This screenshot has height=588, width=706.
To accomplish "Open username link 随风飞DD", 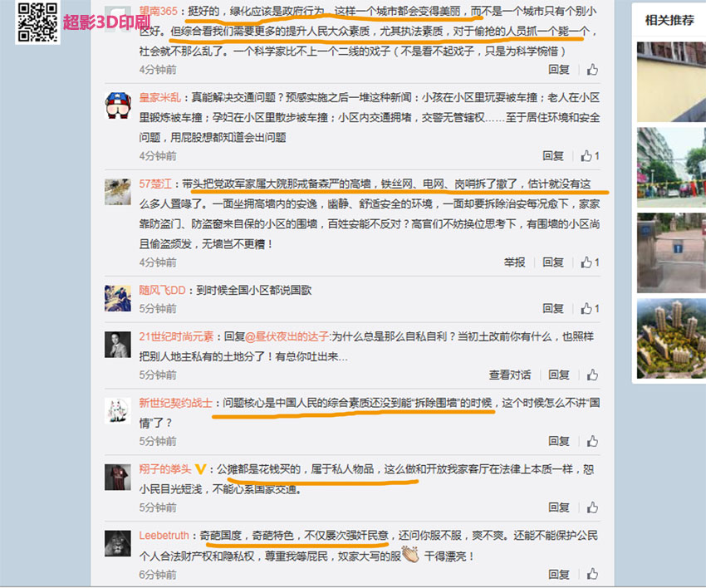I will tap(162, 291).
